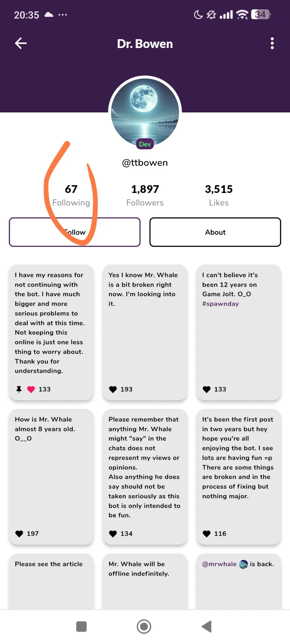
Task: Open the three-dot overflow menu
Action: click(x=272, y=43)
